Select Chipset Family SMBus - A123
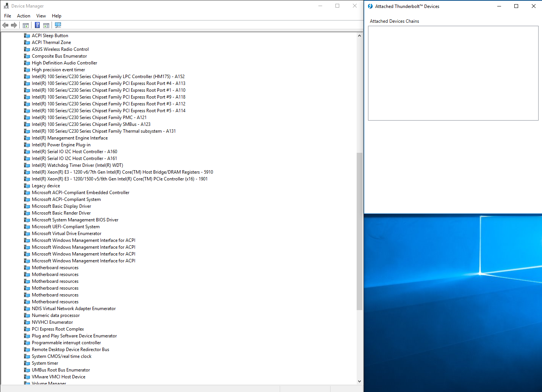 (91, 124)
